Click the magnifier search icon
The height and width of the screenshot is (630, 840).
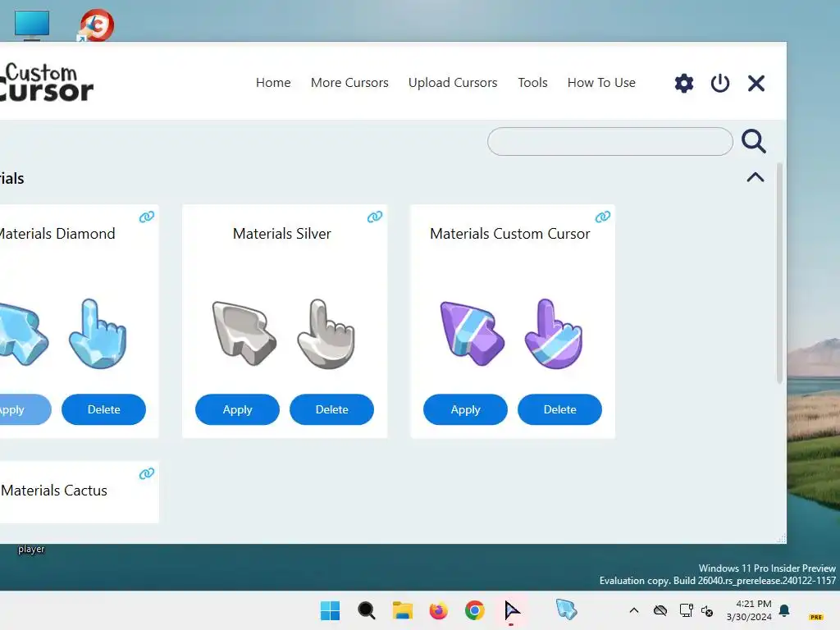754,141
